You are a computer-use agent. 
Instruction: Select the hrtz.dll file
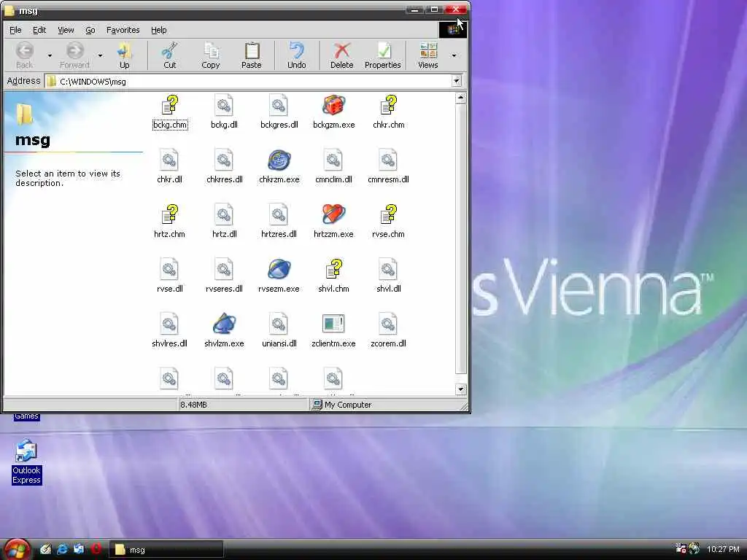point(224,222)
